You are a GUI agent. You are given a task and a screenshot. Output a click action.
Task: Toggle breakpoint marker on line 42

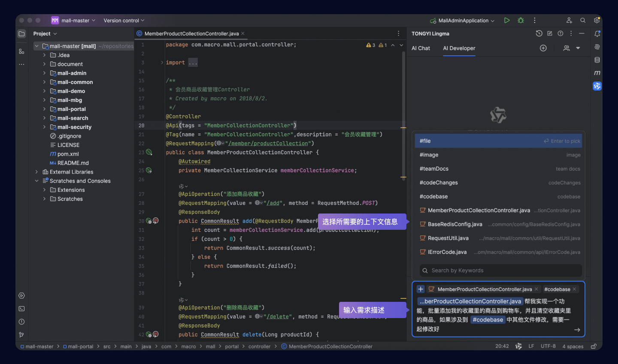pos(156,334)
